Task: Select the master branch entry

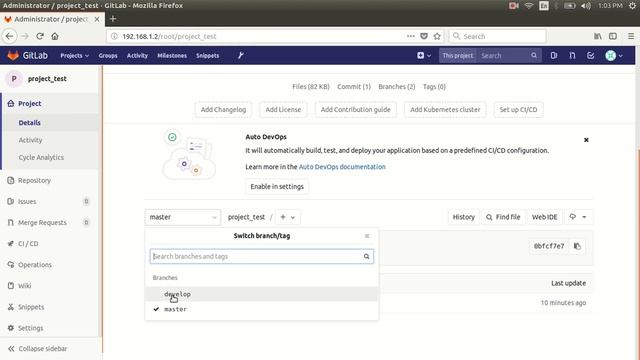Action: [262, 309]
